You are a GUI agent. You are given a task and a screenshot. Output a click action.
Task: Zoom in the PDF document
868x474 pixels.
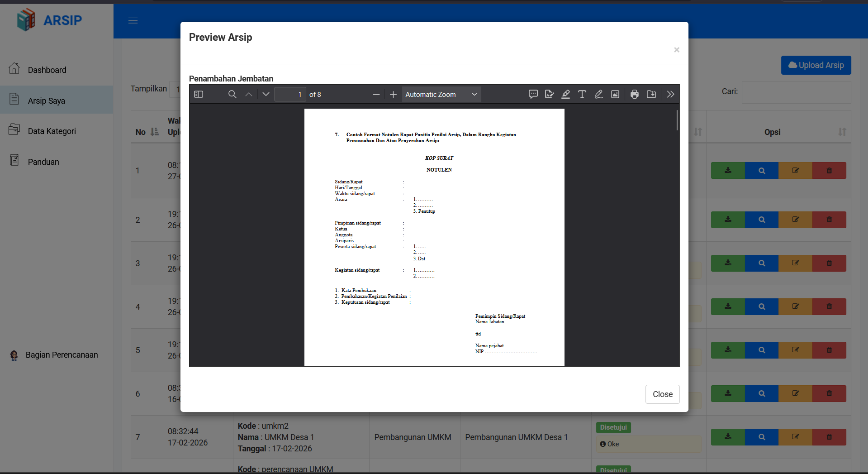click(394, 94)
